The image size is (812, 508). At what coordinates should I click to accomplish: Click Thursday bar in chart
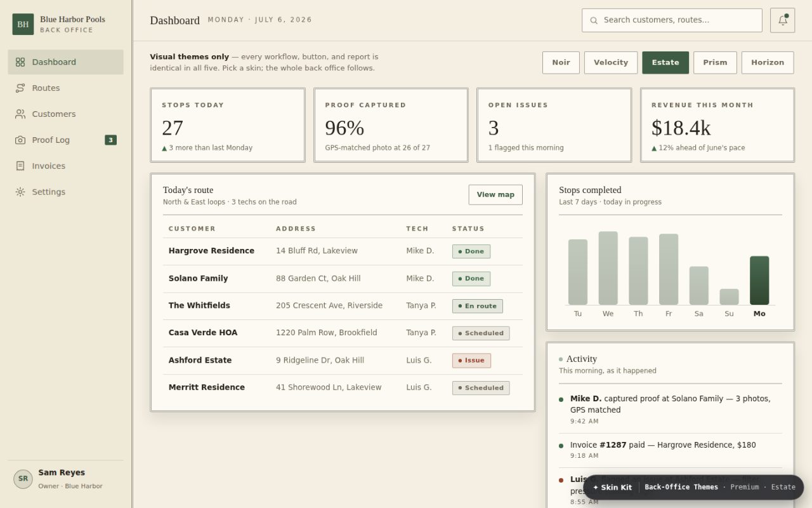point(638,271)
